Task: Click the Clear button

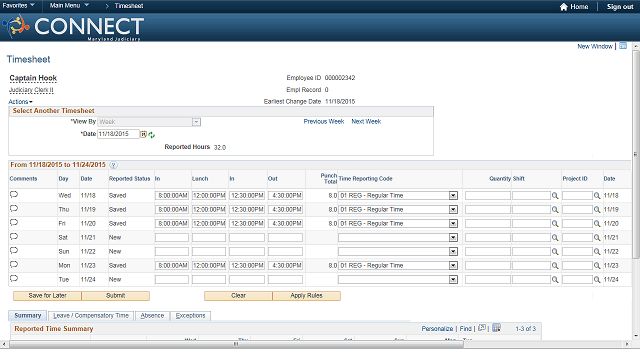Action: pos(238,296)
